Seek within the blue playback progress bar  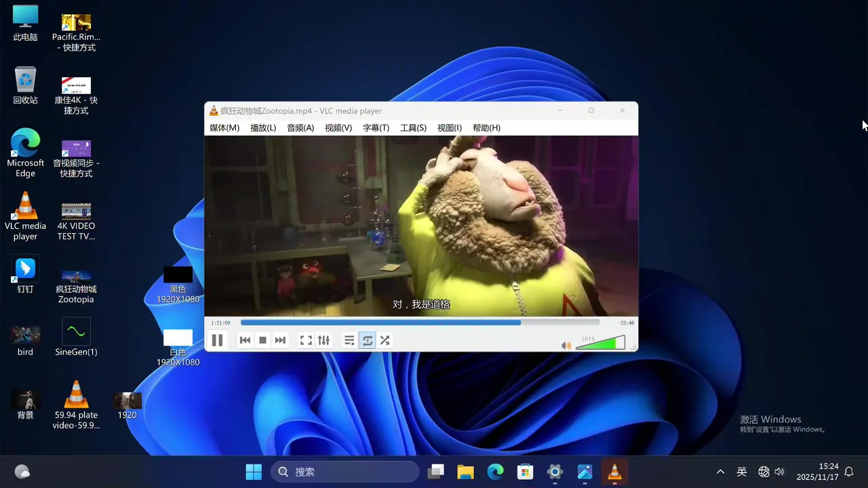click(x=420, y=323)
